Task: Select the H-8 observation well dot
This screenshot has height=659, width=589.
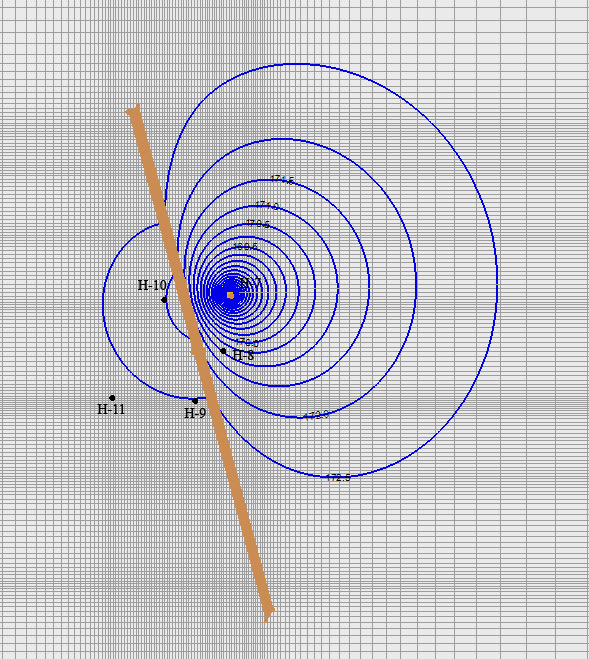Action: coord(223,351)
